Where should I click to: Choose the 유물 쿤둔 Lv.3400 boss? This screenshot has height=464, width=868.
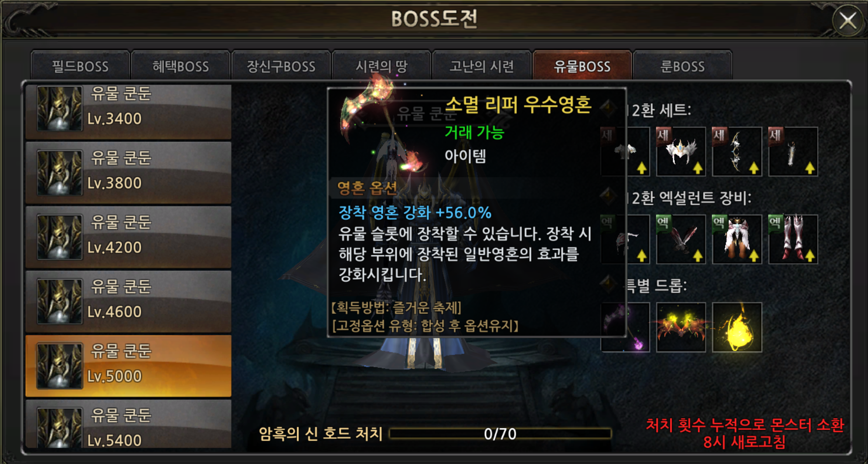[128, 112]
